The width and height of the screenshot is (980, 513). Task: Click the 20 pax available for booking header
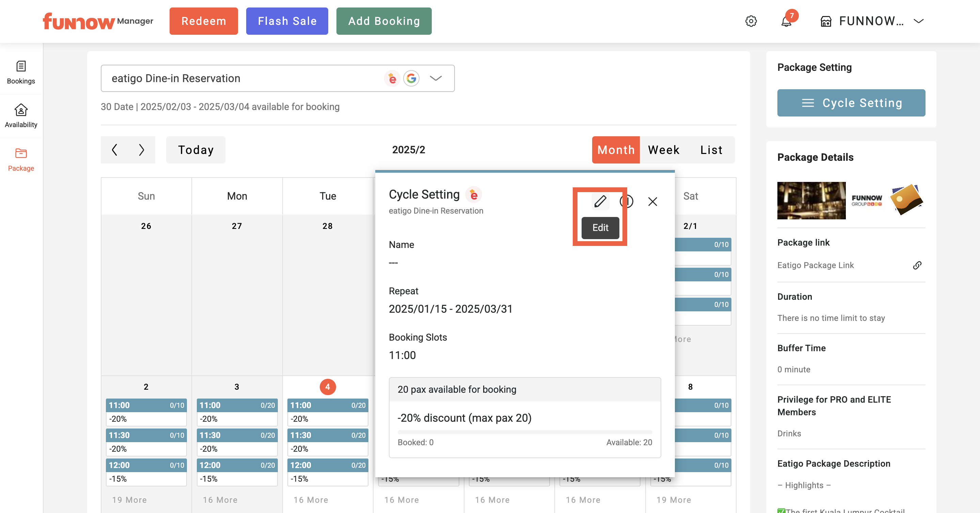click(x=525, y=389)
